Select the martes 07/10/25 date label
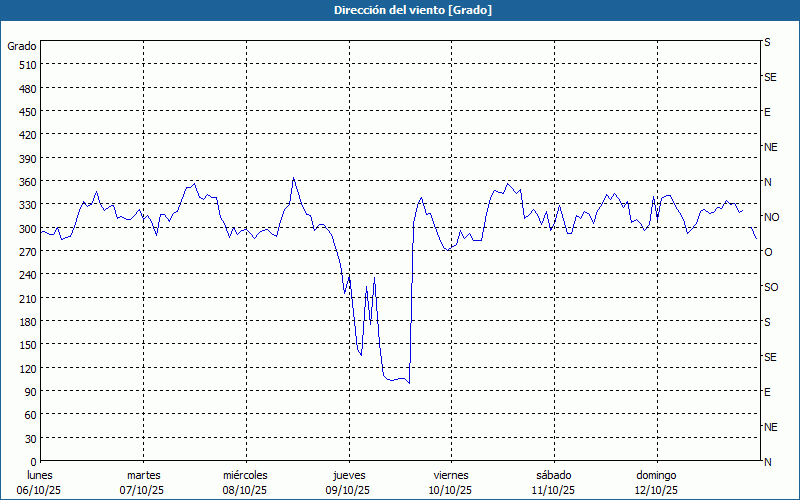Screen dimensions: 800x500 point(143,482)
